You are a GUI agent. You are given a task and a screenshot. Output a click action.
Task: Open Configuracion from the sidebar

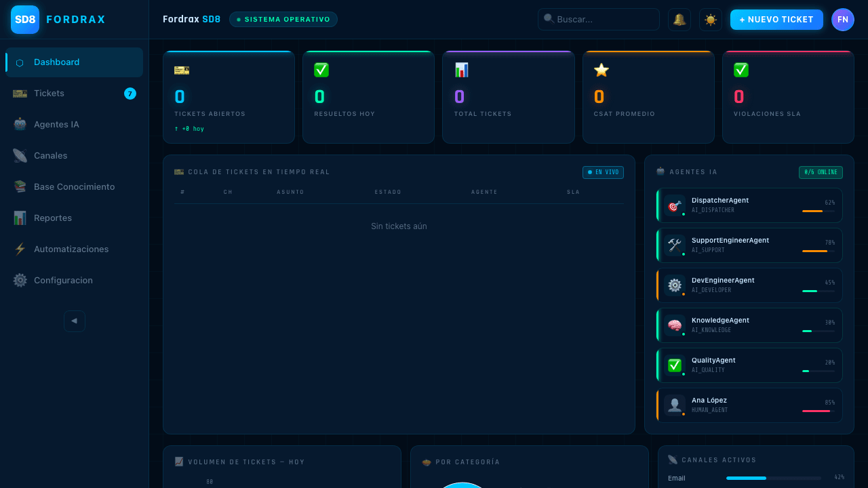click(x=63, y=280)
